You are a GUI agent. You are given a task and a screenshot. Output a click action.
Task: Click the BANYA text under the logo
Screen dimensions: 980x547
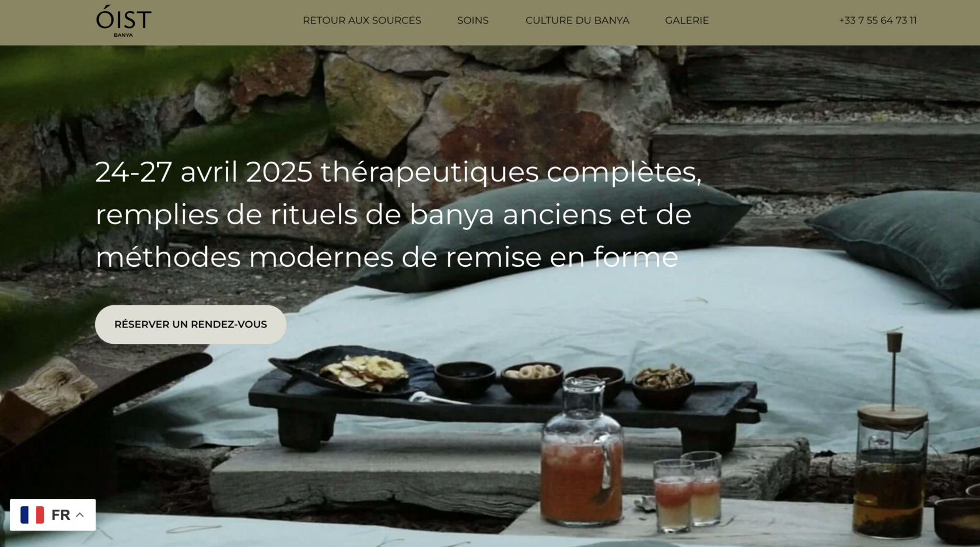click(x=123, y=35)
